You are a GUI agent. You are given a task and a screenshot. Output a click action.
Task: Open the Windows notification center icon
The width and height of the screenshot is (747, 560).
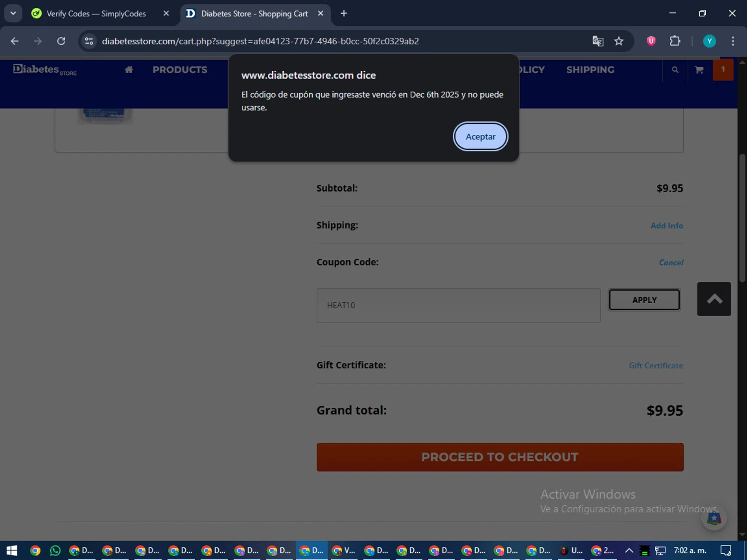(x=726, y=550)
